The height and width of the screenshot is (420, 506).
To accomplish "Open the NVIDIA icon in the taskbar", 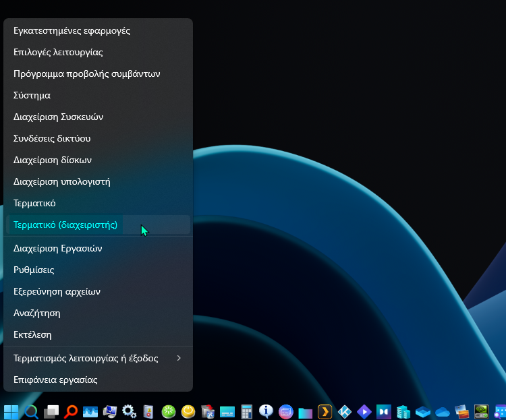I will [x=482, y=411].
